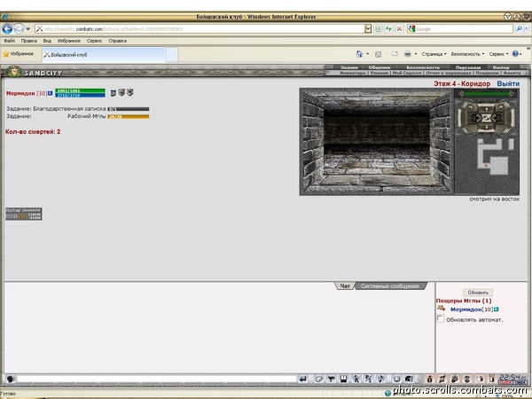532x399 pixels.
Task: Click the dungeon navigation compass control
Action: pyautogui.click(x=486, y=117)
